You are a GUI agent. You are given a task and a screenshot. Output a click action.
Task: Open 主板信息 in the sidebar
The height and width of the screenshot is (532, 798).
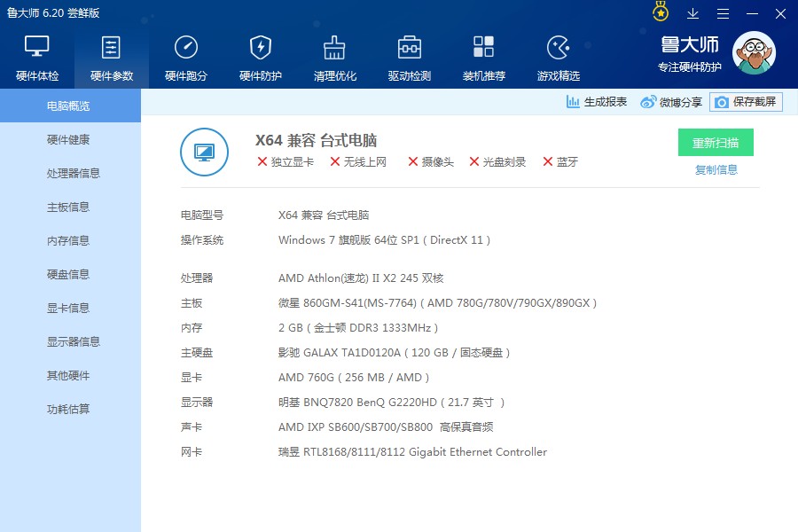point(70,207)
